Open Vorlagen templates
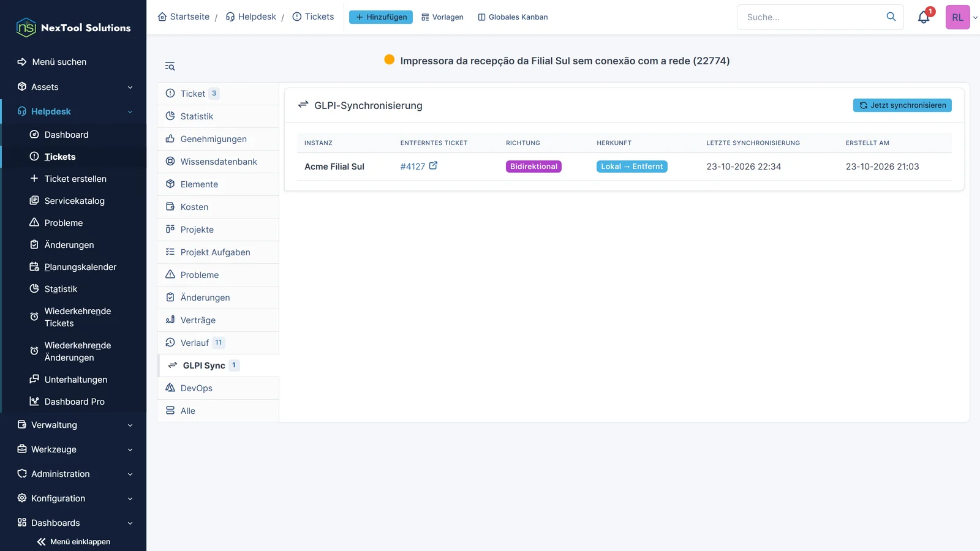 (x=442, y=17)
